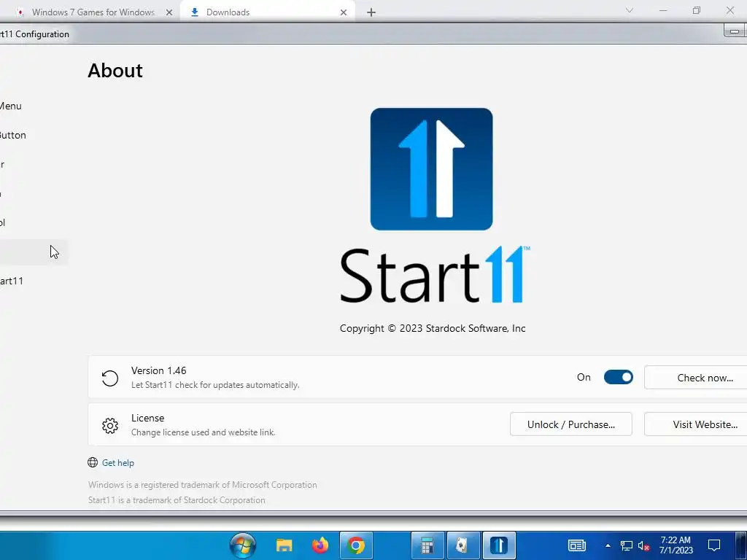The height and width of the screenshot is (560, 747).
Task: Click the refresh icon next to Version 1.46
Action: [x=110, y=378]
